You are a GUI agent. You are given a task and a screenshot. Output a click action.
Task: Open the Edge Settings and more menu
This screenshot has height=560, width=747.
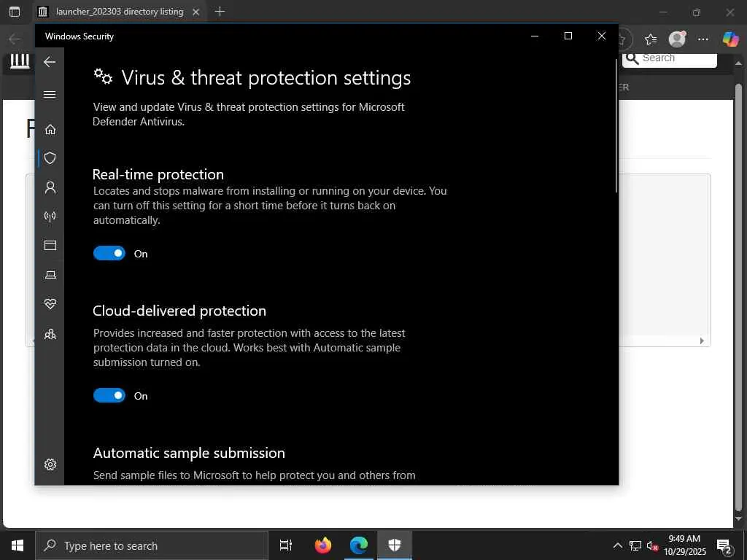pos(703,39)
